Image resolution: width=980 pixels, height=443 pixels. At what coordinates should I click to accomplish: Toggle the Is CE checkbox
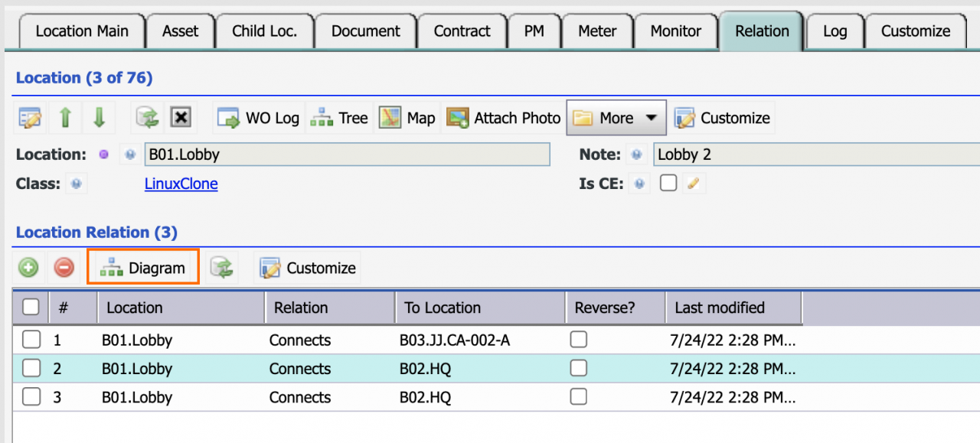(668, 184)
